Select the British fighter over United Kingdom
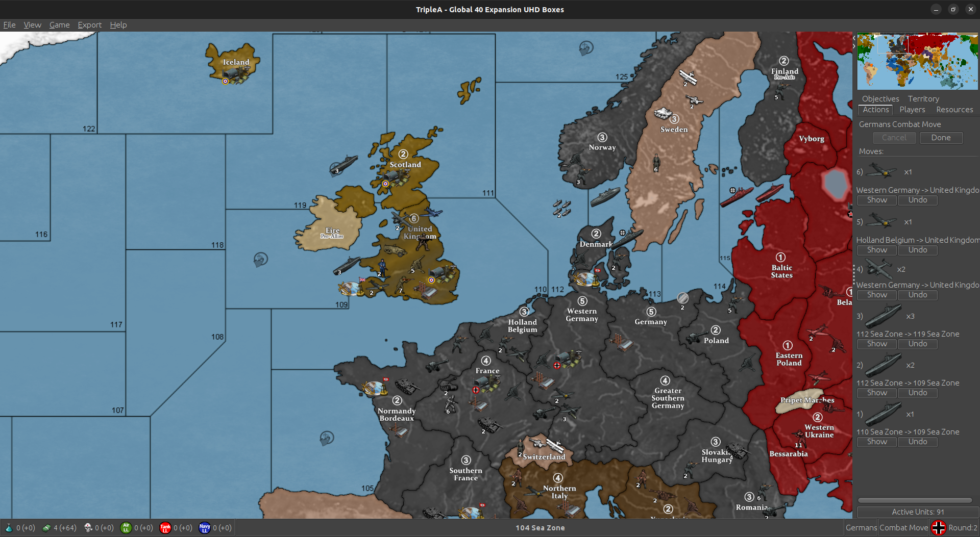The width and height of the screenshot is (980, 537). [432, 212]
